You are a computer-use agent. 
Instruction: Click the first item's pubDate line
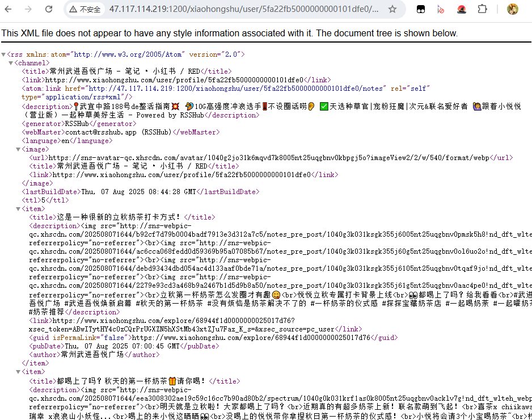123,346
